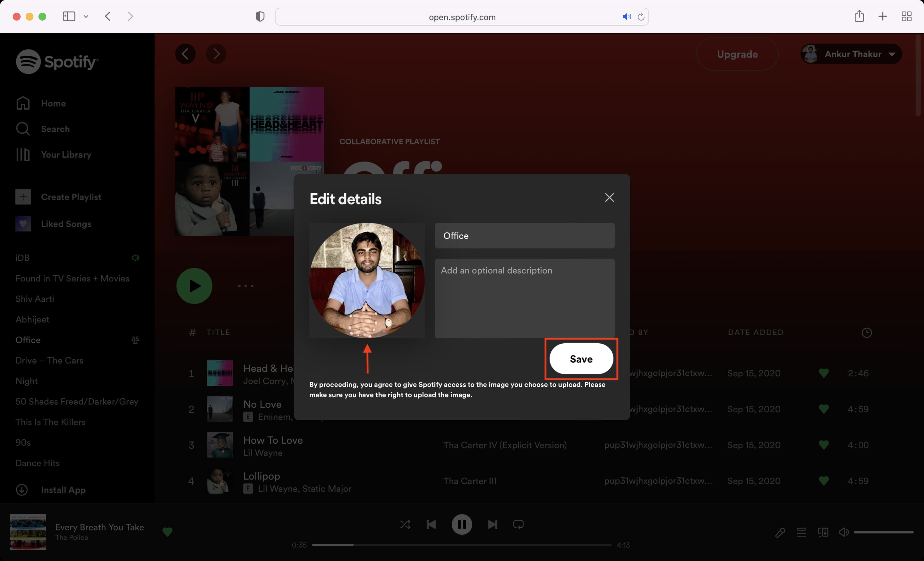Select the Shiv Aarti playlist
Image resolution: width=924 pixels, height=561 pixels.
[x=35, y=299]
